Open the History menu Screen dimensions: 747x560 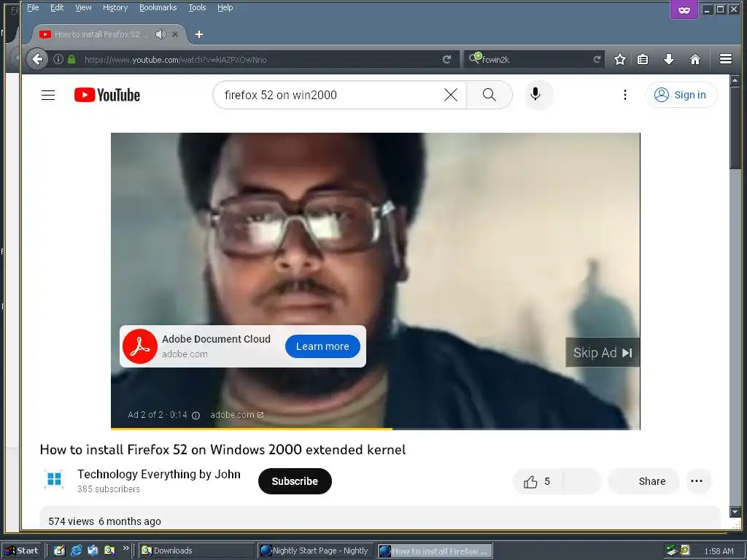pyautogui.click(x=115, y=7)
